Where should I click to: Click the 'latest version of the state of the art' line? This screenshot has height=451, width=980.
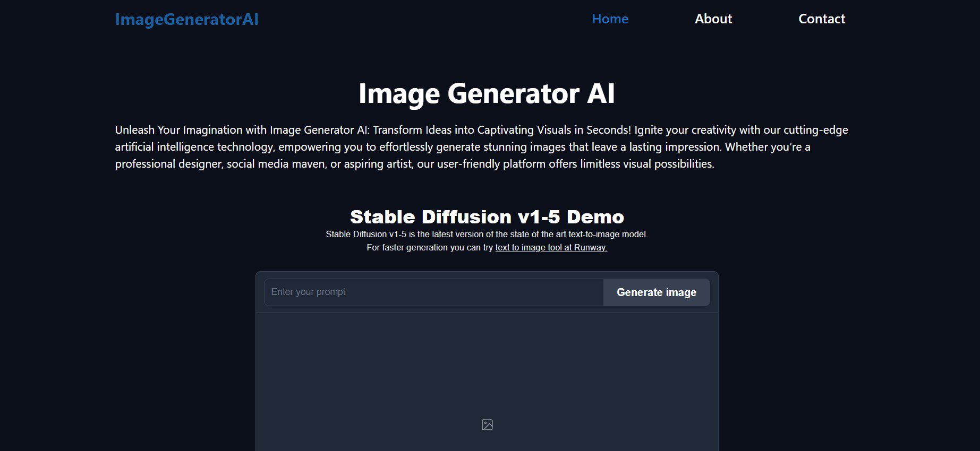(x=487, y=234)
